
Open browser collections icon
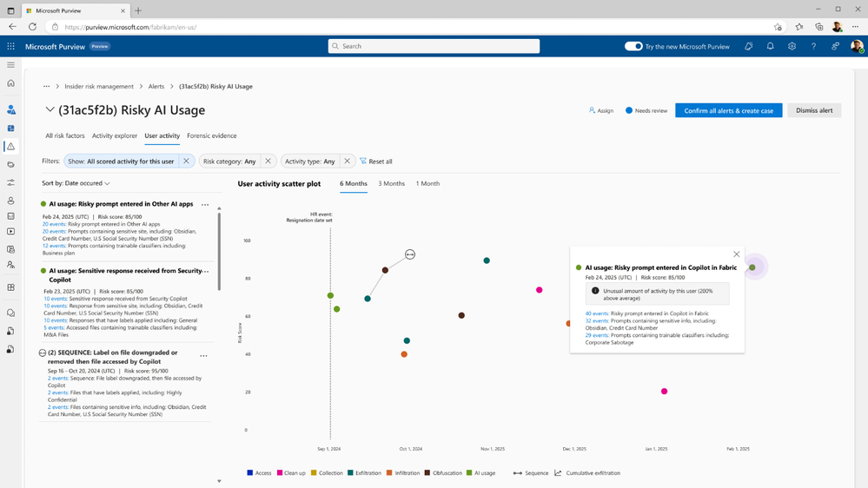click(818, 27)
